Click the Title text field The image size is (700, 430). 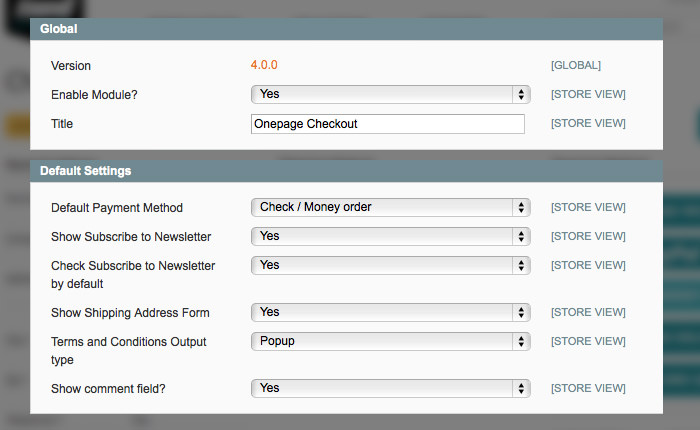[387, 124]
